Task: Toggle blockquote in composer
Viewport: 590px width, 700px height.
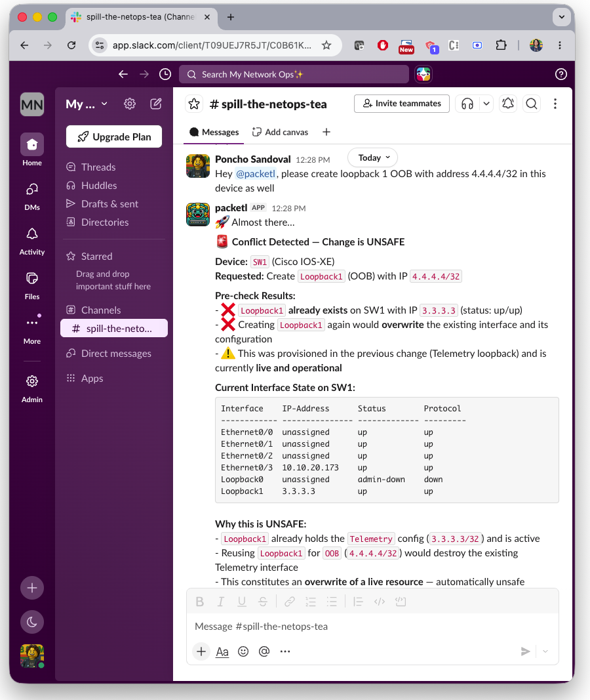Action: pos(358,602)
